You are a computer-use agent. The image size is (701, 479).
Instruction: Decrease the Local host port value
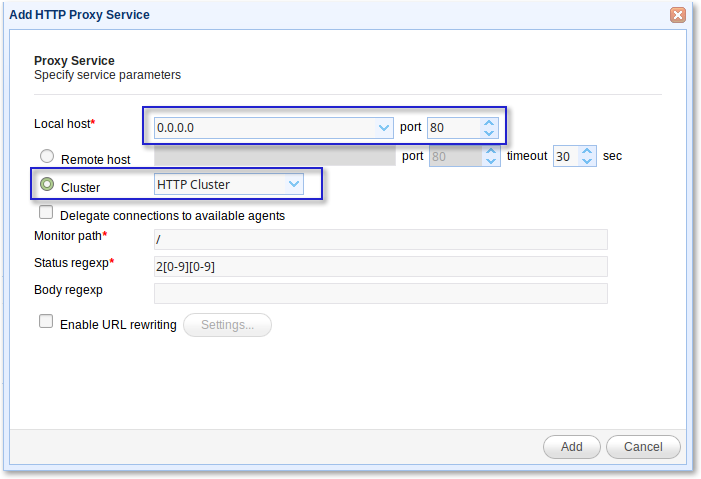coord(489,133)
